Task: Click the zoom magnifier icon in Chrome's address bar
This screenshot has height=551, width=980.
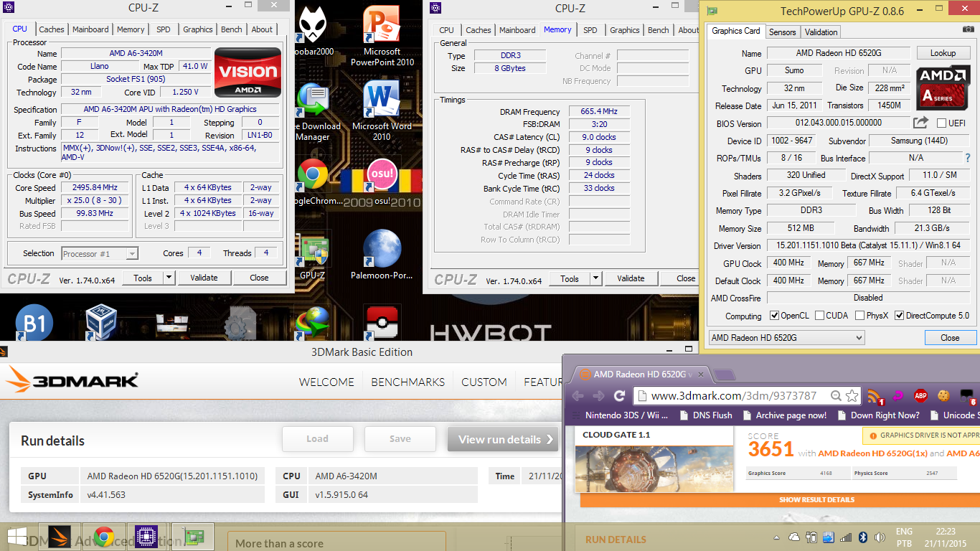Action: [x=836, y=395]
